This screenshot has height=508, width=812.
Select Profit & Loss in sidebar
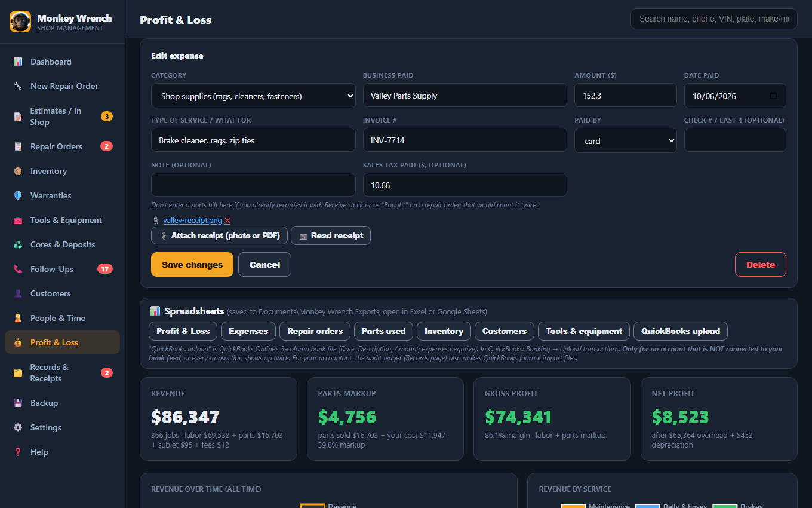click(62, 342)
